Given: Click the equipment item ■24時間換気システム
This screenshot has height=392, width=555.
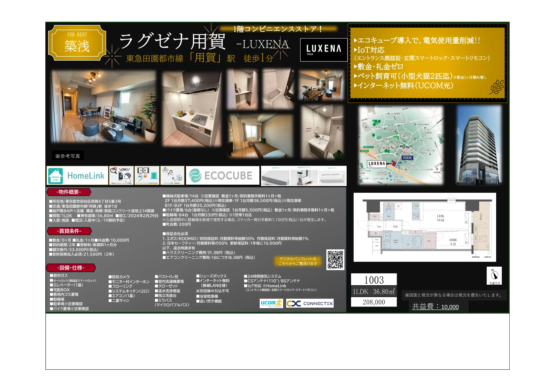Looking at the screenshot, I should click(263, 276).
